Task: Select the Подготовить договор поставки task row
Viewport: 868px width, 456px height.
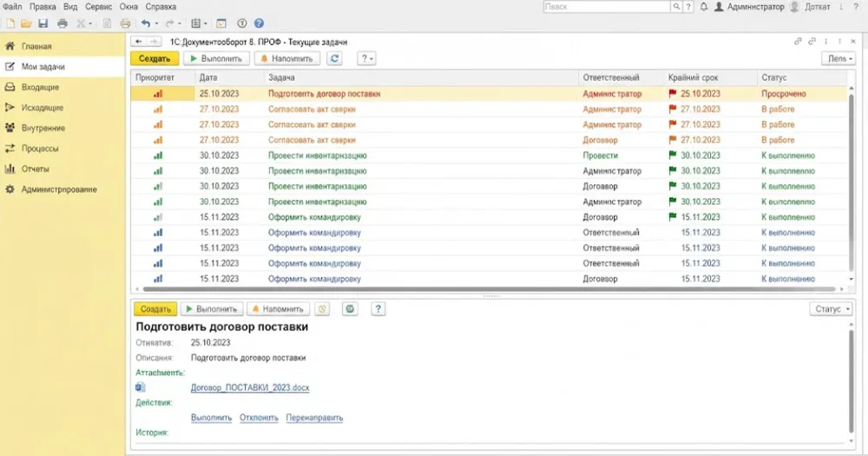Action: tap(489, 94)
